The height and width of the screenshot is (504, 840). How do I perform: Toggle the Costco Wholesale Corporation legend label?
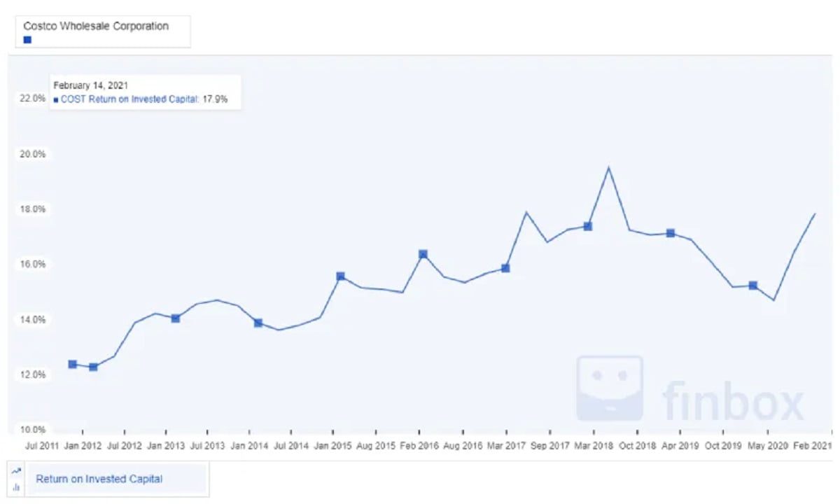[96, 26]
